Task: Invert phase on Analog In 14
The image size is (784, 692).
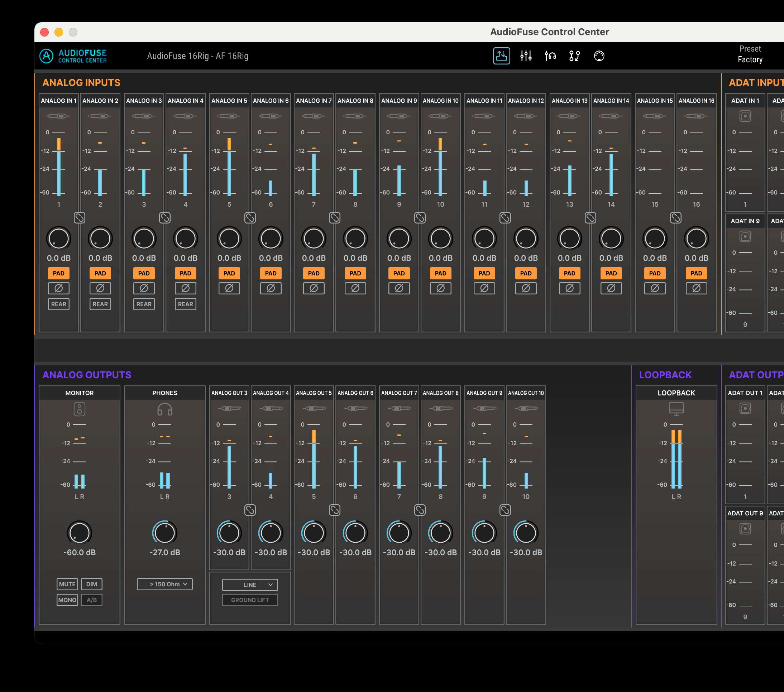Action: pos(611,288)
